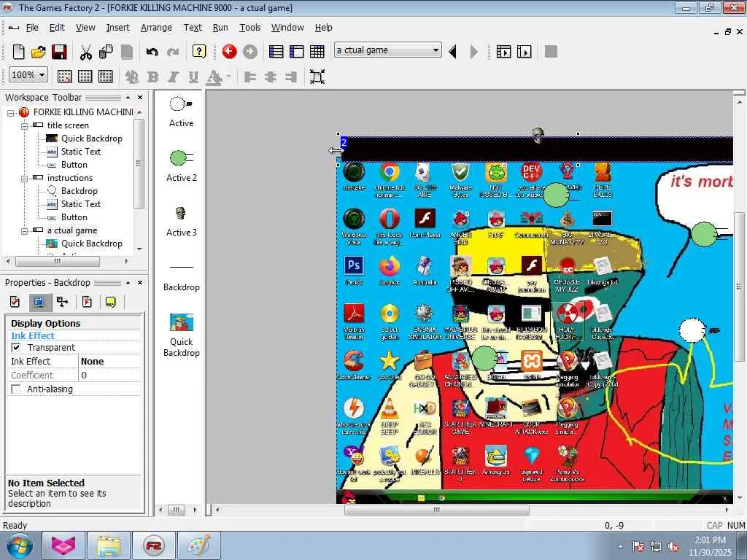This screenshot has width=747, height=560.
Task: Open the Arrange menu
Action: (x=156, y=28)
